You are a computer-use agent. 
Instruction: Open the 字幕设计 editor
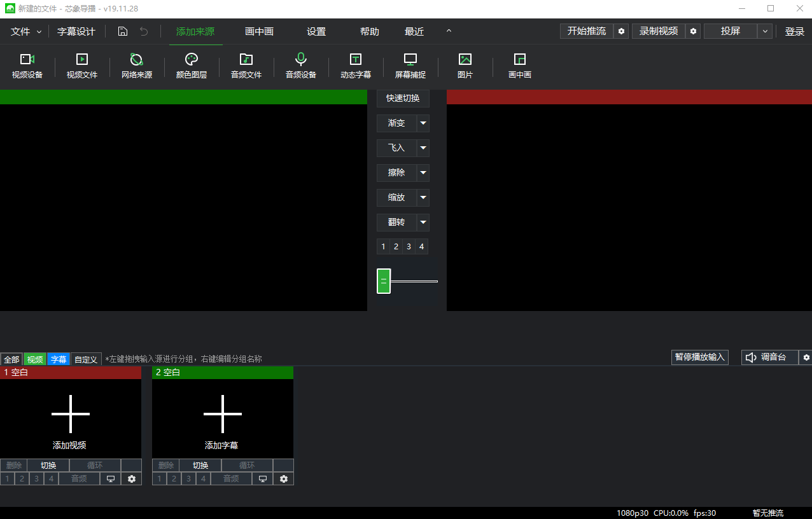[76, 31]
